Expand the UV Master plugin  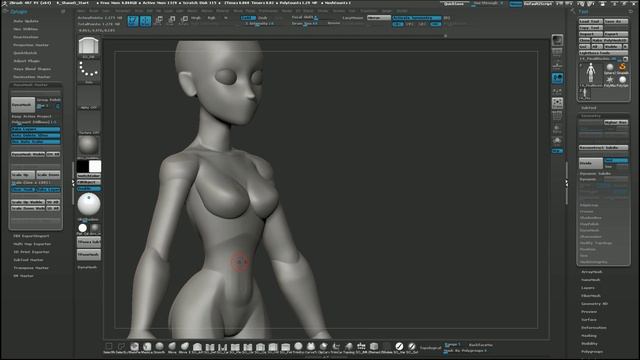coord(23,276)
